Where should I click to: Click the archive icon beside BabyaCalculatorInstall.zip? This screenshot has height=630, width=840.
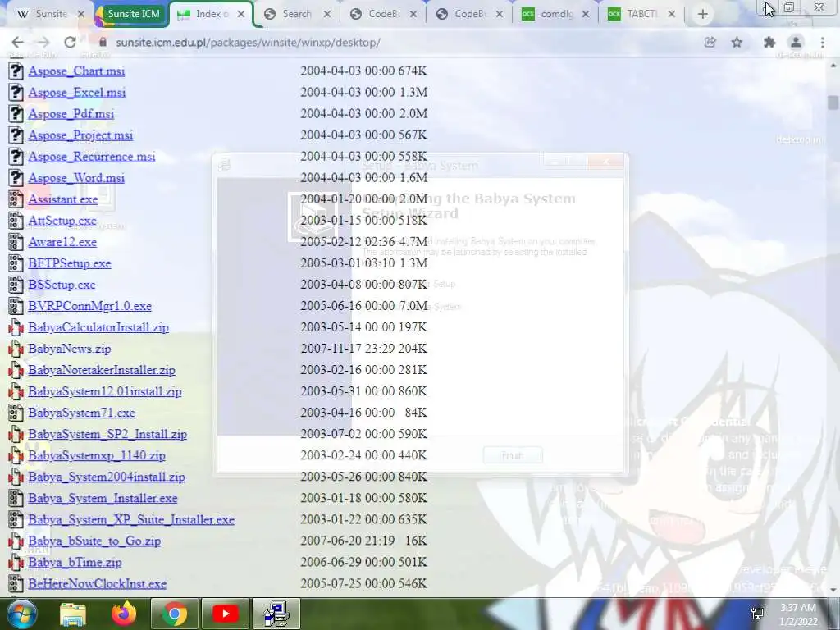[x=16, y=327]
